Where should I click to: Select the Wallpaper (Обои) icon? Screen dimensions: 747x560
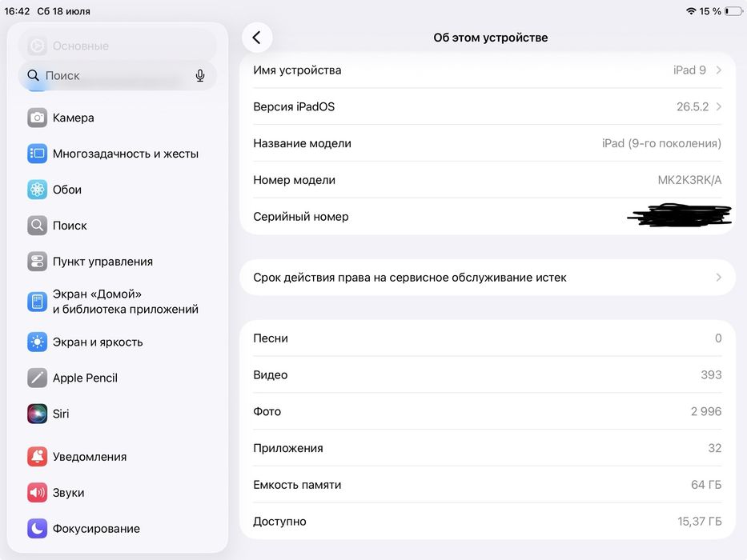coord(37,190)
